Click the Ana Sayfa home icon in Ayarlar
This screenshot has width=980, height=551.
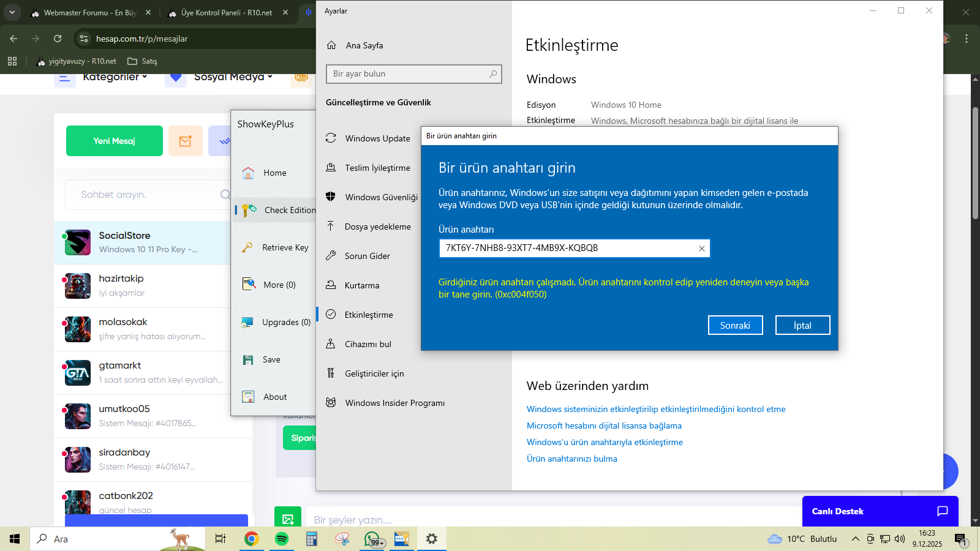point(331,45)
